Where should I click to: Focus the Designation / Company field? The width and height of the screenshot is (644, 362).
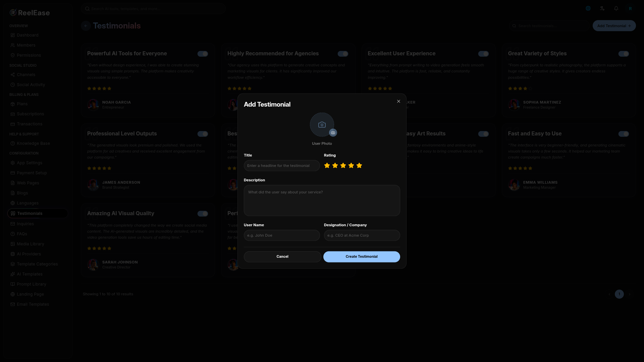click(362, 235)
